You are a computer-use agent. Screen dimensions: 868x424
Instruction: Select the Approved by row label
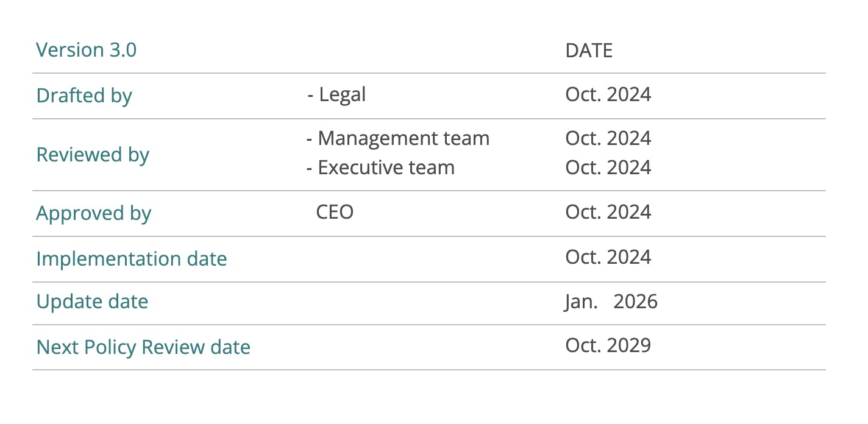point(94,213)
